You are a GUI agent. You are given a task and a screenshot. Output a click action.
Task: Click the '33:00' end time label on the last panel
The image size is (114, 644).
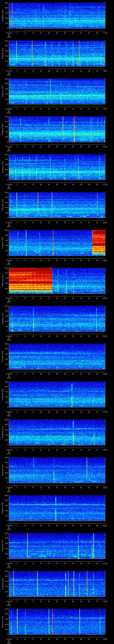pyautogui.click(x=105, y=639)
